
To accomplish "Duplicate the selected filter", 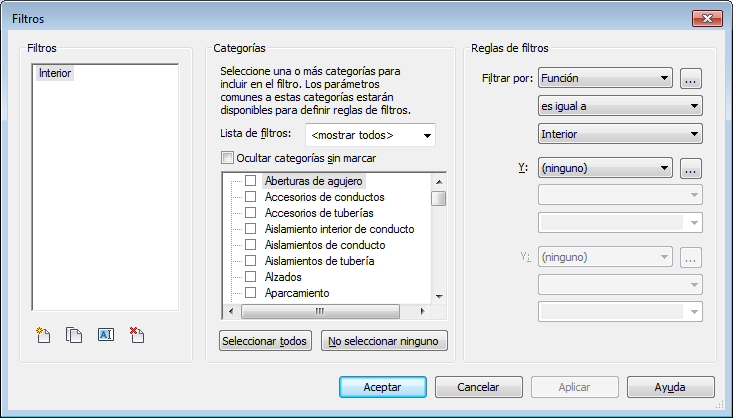I will (x=73, y=336).
